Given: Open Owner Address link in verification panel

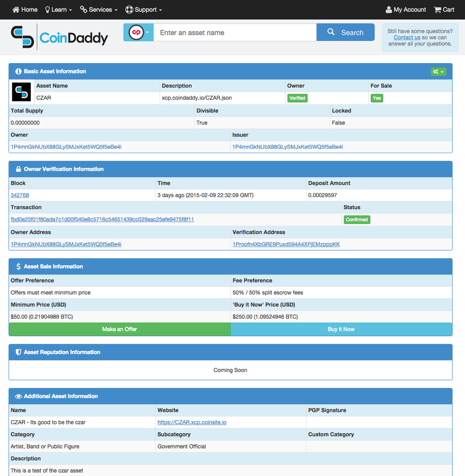Looking at the screenshot, I should point(66,244).
